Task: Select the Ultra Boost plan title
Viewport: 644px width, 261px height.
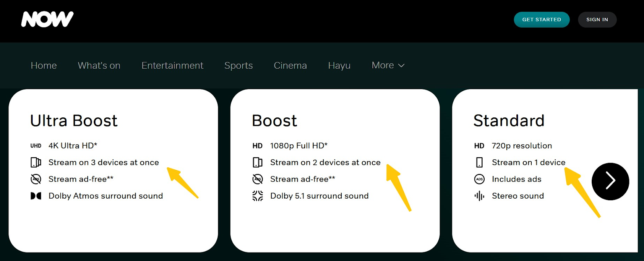Action: tap(74, 121)
